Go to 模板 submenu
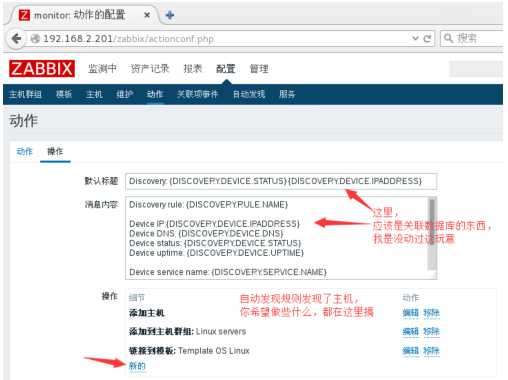The width and height of the screenshot is (508, 380). click(x=64, y=94)
